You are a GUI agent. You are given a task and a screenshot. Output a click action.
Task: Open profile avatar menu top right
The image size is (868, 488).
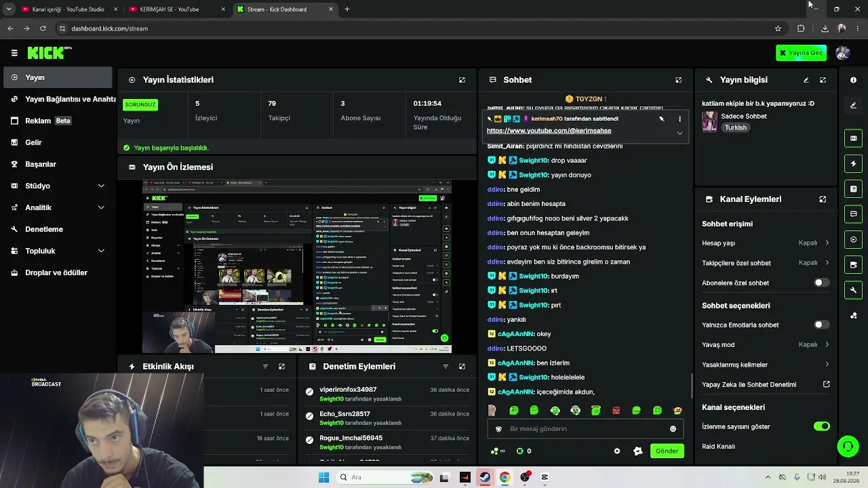pos(843,53)
